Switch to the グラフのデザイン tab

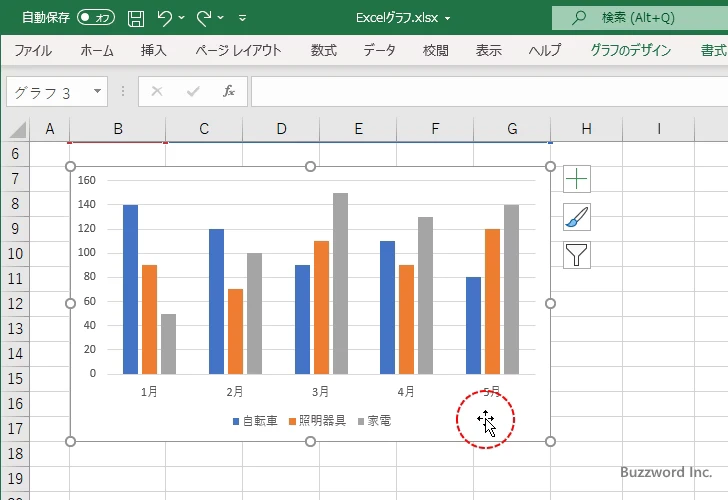point(630,50)
